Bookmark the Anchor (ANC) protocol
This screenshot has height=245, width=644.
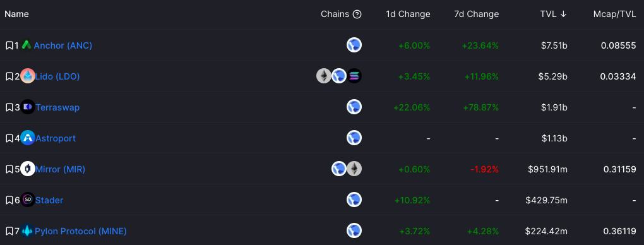click(x=9, y=45)
